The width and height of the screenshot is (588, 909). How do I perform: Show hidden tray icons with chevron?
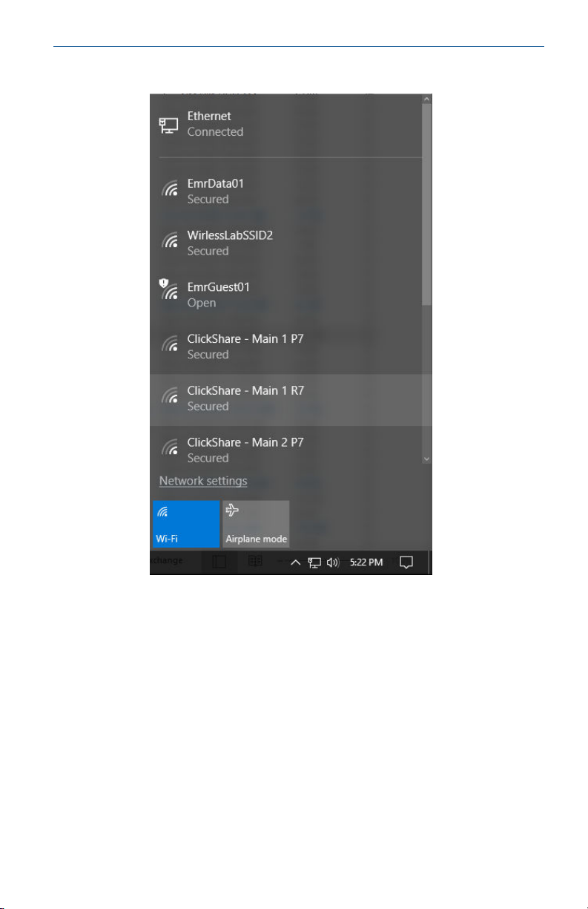click(294, 563)
